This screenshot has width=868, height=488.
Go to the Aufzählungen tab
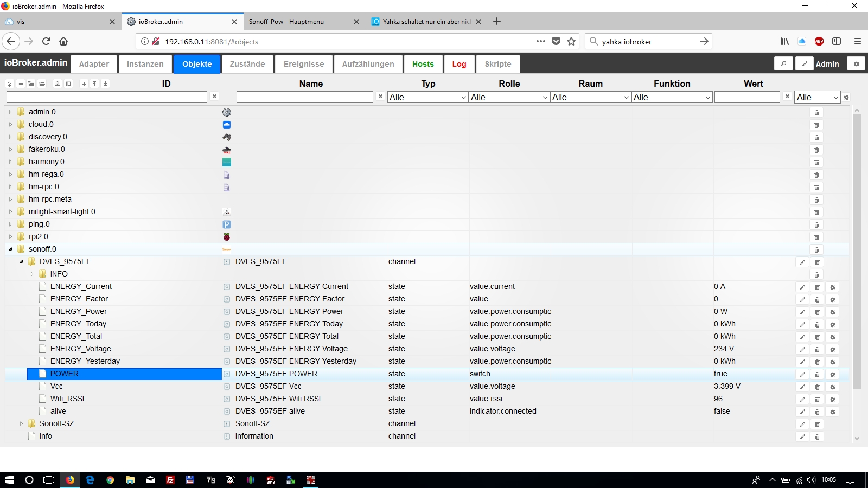click(368, 64)
